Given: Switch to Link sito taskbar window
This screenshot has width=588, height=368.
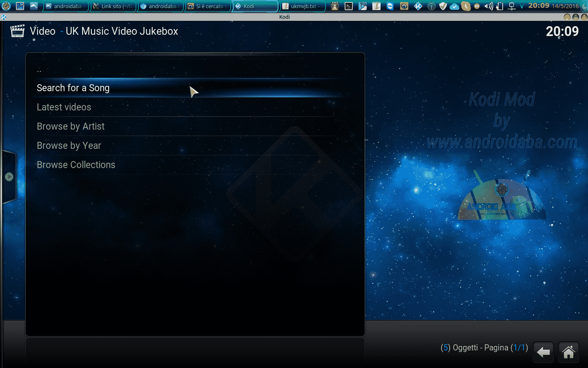Looking at the screenshot, I should tap(113, 6).
